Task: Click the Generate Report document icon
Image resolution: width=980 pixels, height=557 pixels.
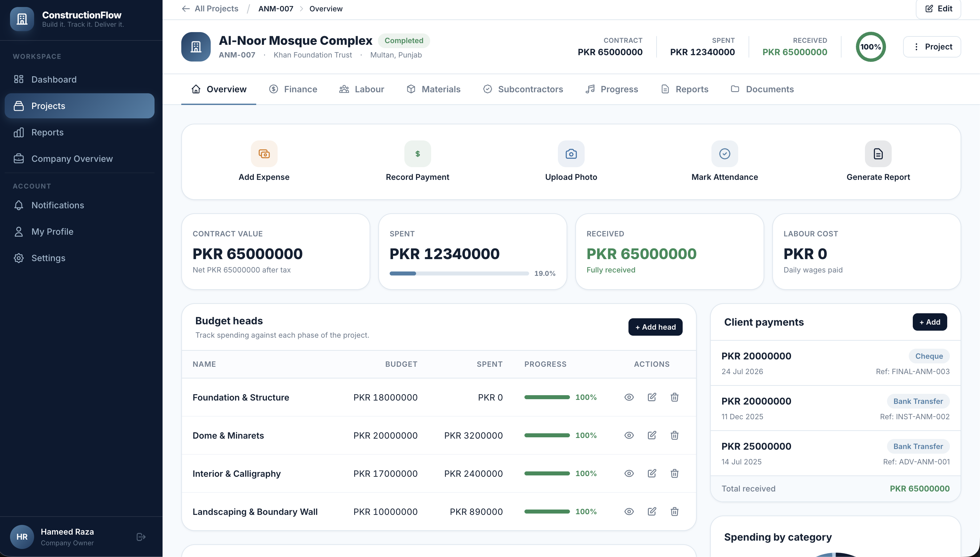Action: coord(878,154)
